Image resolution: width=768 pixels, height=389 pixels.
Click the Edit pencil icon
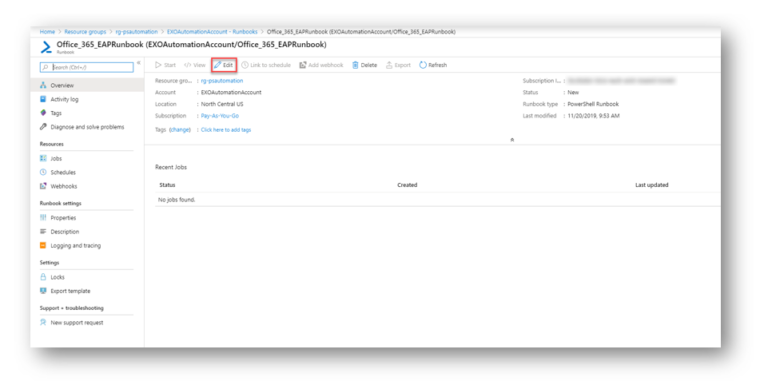click(217, 65)
